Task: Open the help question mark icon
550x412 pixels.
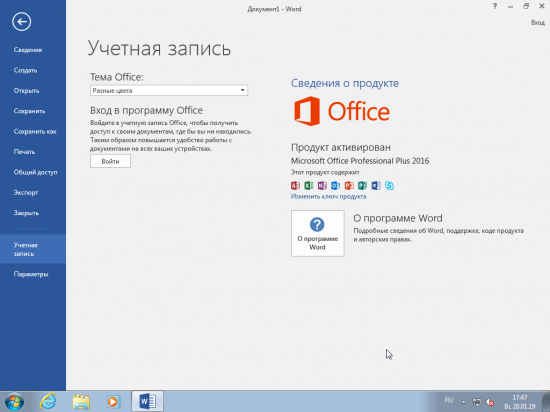Action: coord(495,6)
